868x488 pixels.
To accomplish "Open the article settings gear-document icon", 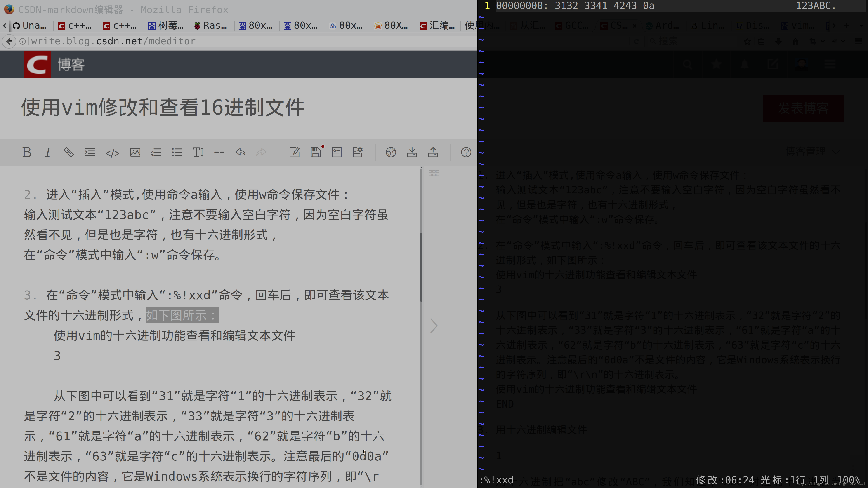I will tap(358, 152).
